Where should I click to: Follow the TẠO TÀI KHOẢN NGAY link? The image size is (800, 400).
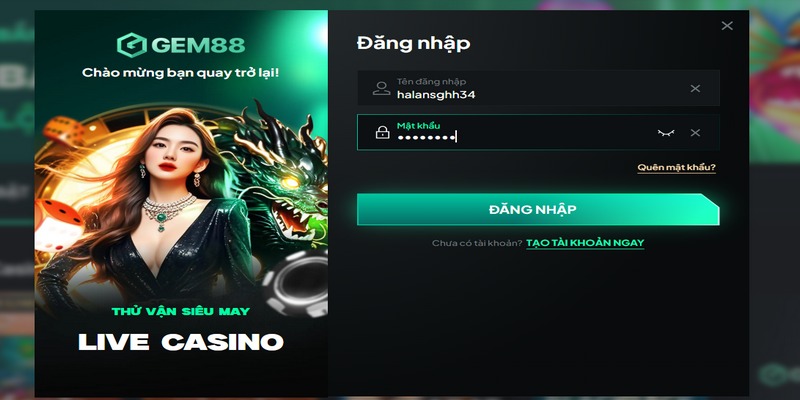(x=585, y=243)
